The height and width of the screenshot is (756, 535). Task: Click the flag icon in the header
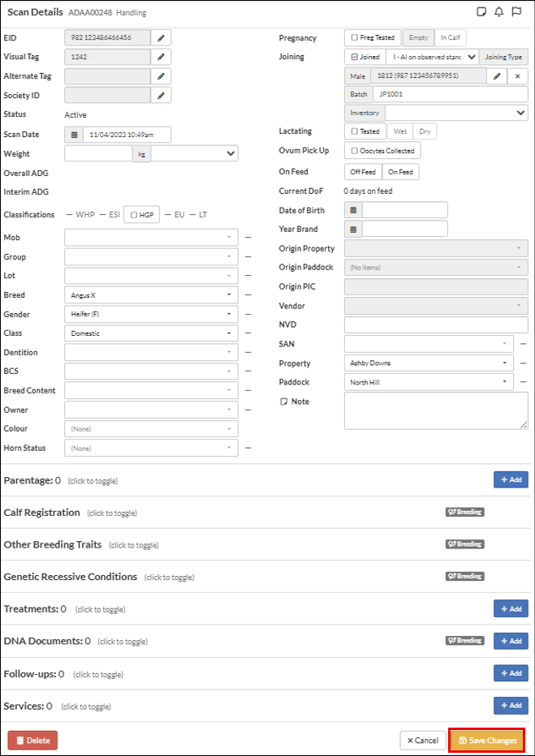[x=516, y=12]
